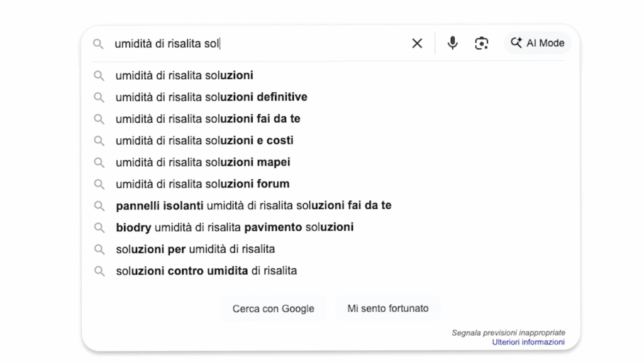Select suggestion 'umidità di risalita soluzioni forum'
The image size is (644, 362).
pyautogui.click(x=201, y=184)
